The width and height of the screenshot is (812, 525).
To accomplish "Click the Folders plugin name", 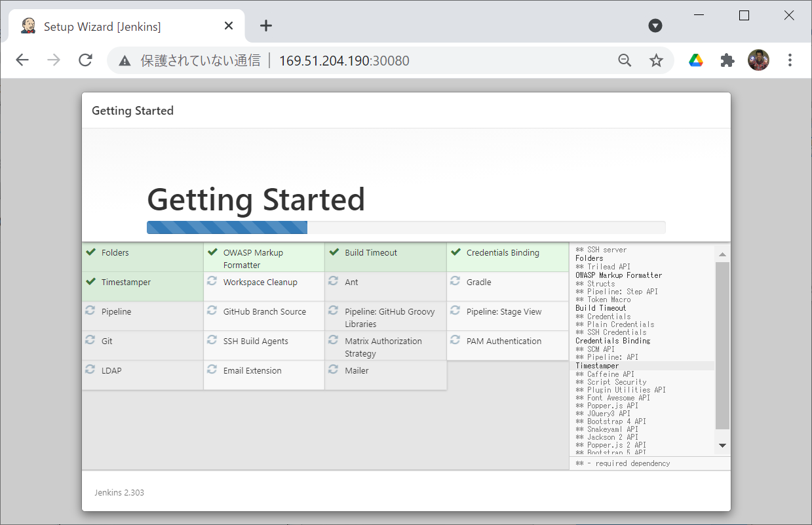I will click(x=115, y=252).
